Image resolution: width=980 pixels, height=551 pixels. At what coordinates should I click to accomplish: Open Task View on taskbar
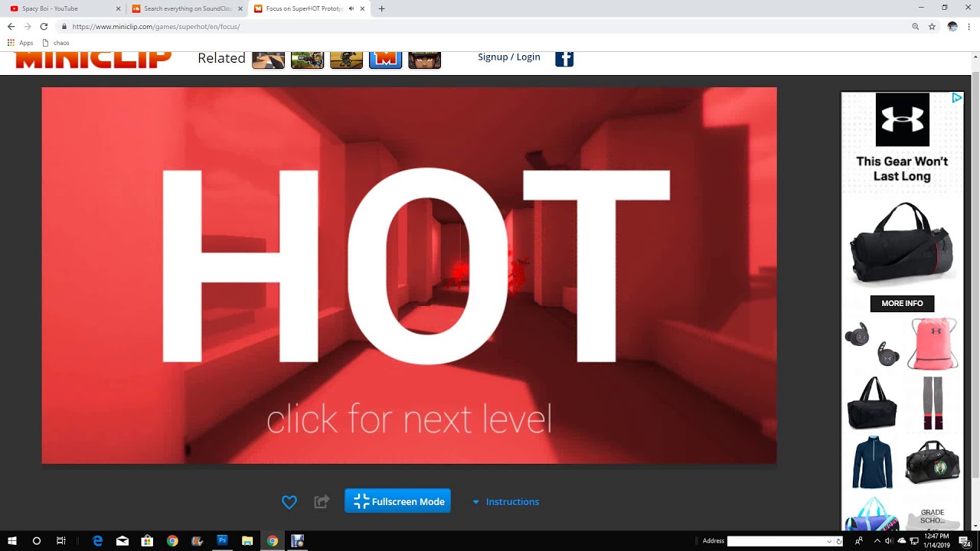pos(60,541)
